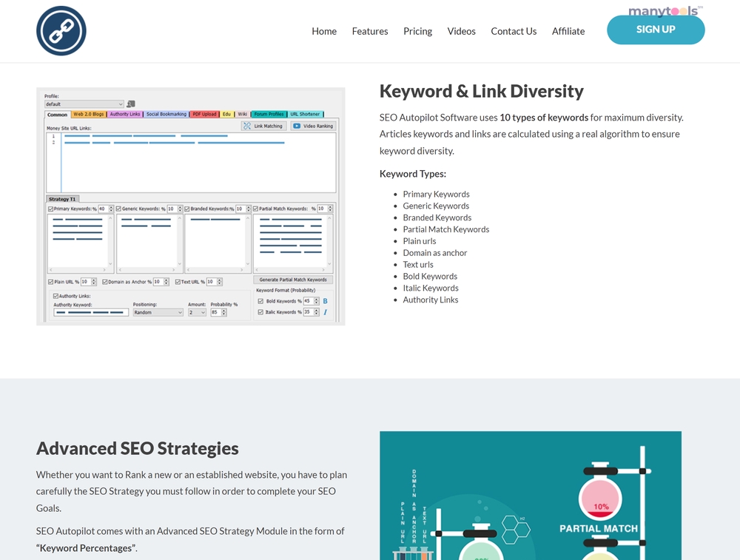Click inside the Money Site URL Links box

point(191,162)
